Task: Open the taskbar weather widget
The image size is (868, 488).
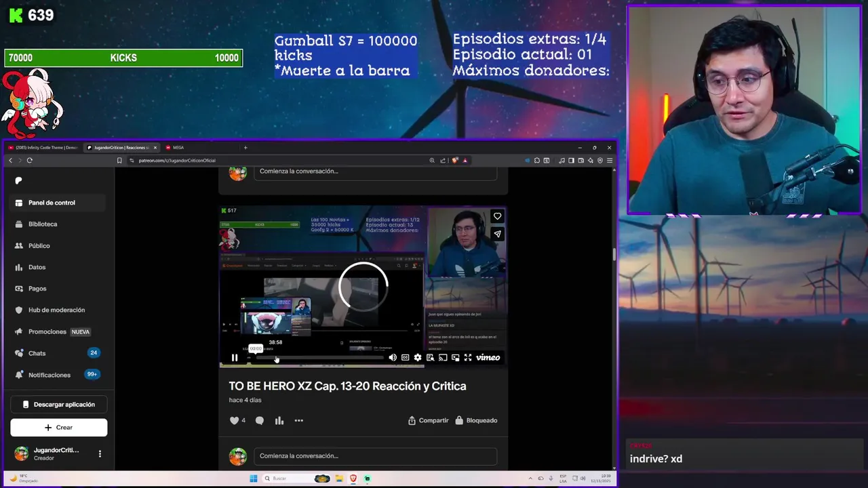Action: tap(23, 479)
